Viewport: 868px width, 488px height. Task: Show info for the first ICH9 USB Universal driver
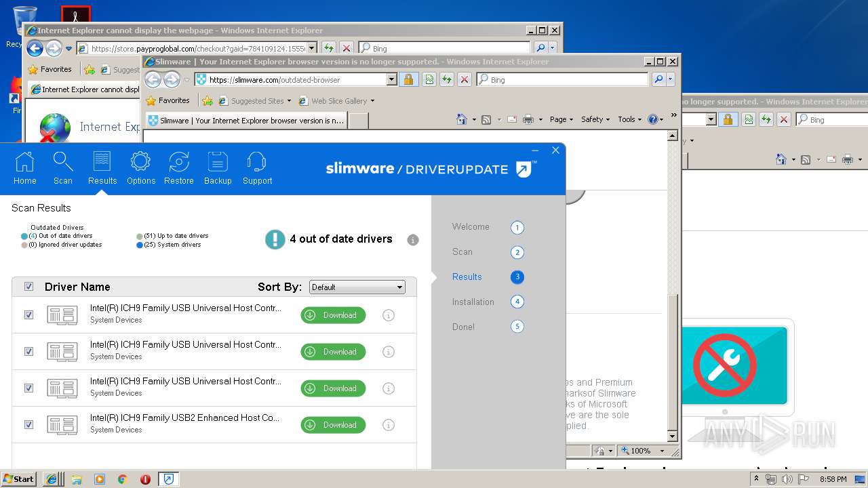pyautogui.click(x=389, y=315)
